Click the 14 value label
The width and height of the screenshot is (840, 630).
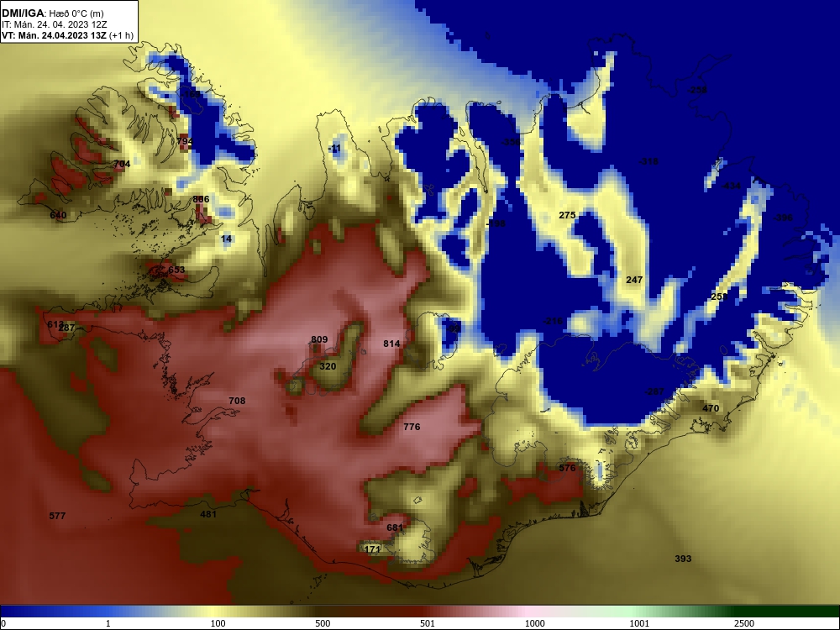tap(227, 239)
